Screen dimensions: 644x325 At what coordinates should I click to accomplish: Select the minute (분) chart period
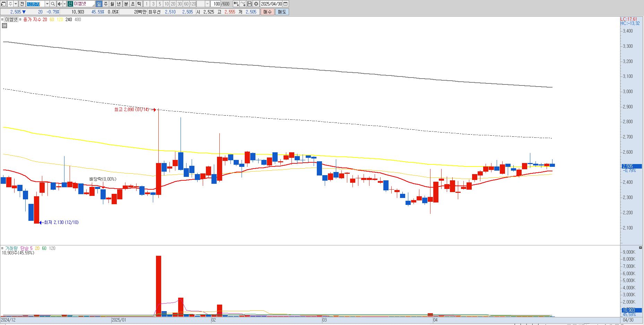point(126,4)
